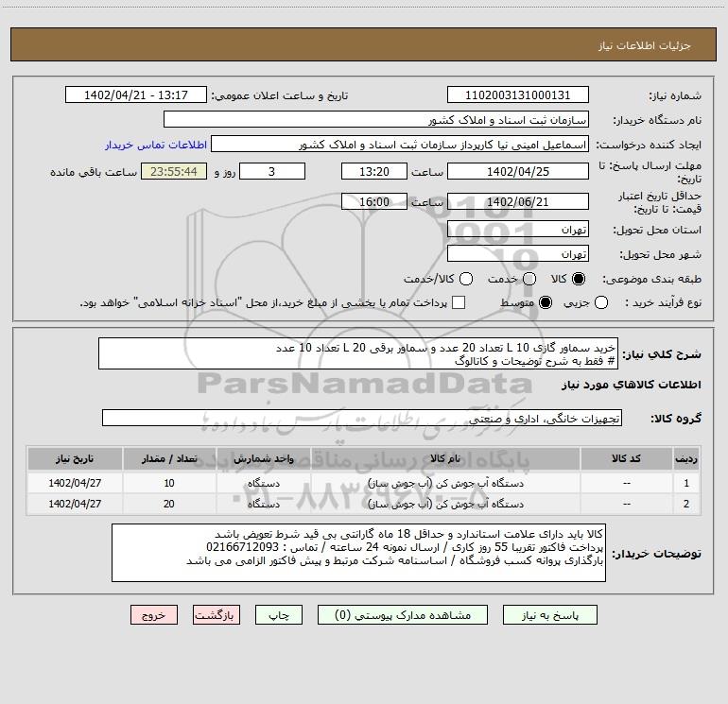The height and width of the screenshot is (704, 728).
Task: Click the استان محل تحویل field تهران
Action: click(x=518, y=230)
